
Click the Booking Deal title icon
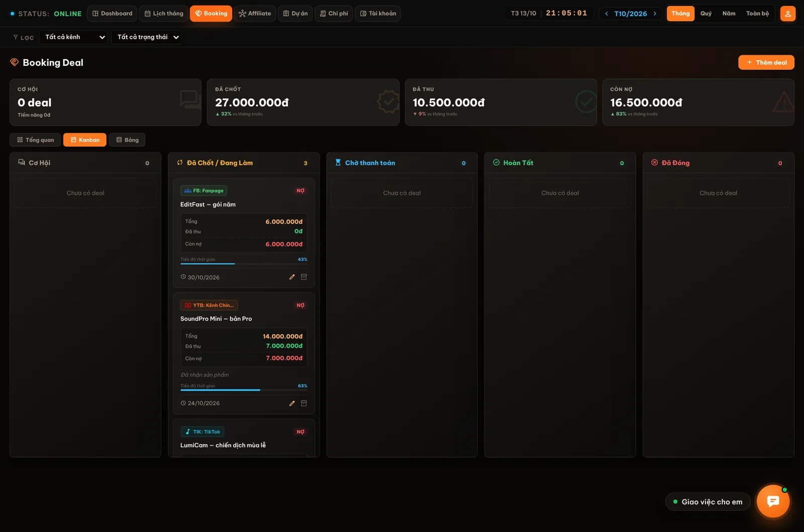point(14,62)
